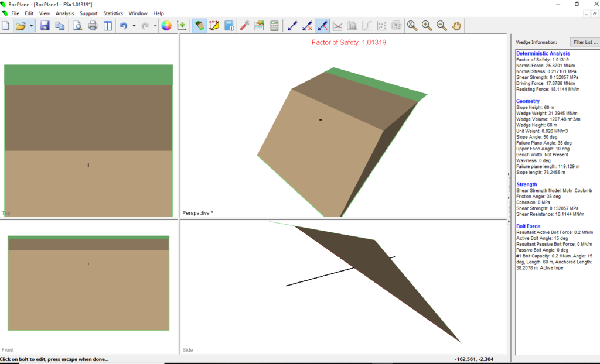The height and width of the screenshot is (364, 600).
Task: Click the Sensitivity plot icon
Action: click(x=337, y=26)
